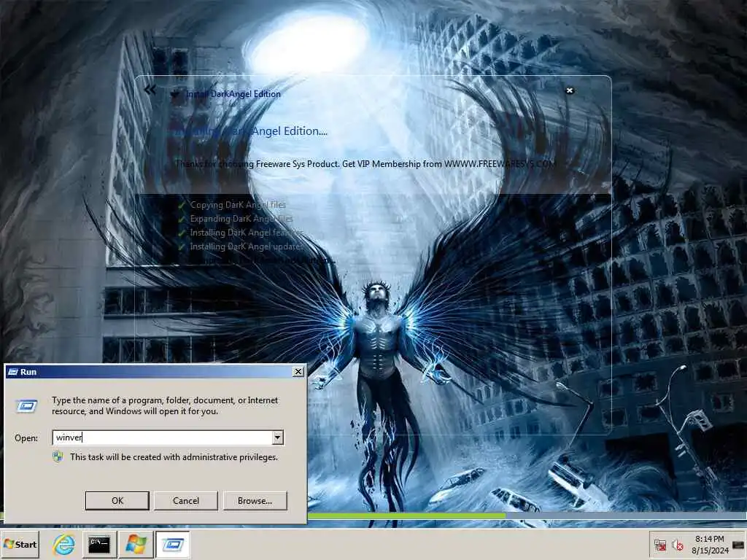Screen dimensions: 747x560
Task: Click Installing DarK Angel features step
Action: 247,233
